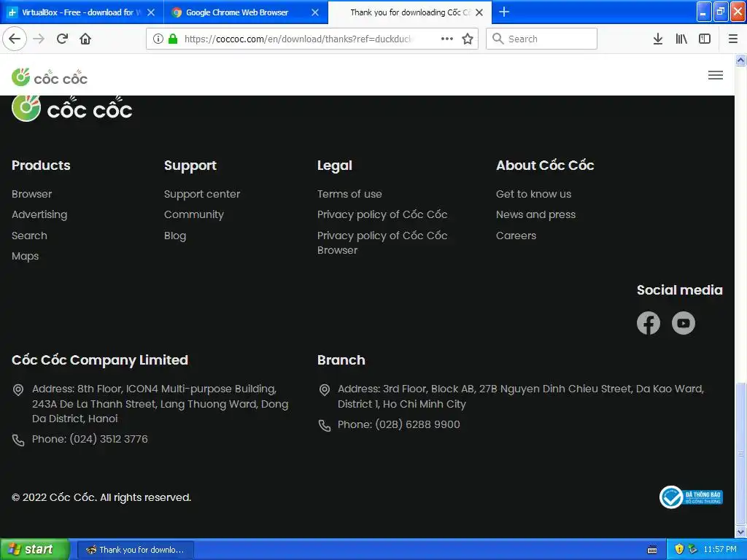Click the Hanoi company address text
The height and width of the screenshot is (560, 747).
pyautogui.click(x=160, y=403)
